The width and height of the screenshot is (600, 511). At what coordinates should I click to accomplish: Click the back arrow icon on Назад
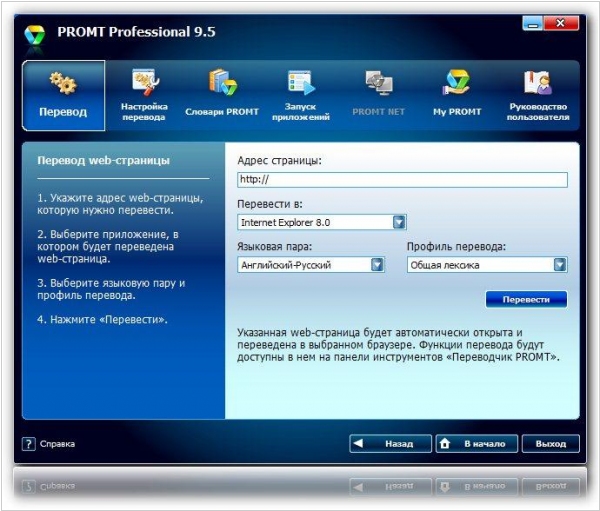pyautogui.click(x=358, y=443)
